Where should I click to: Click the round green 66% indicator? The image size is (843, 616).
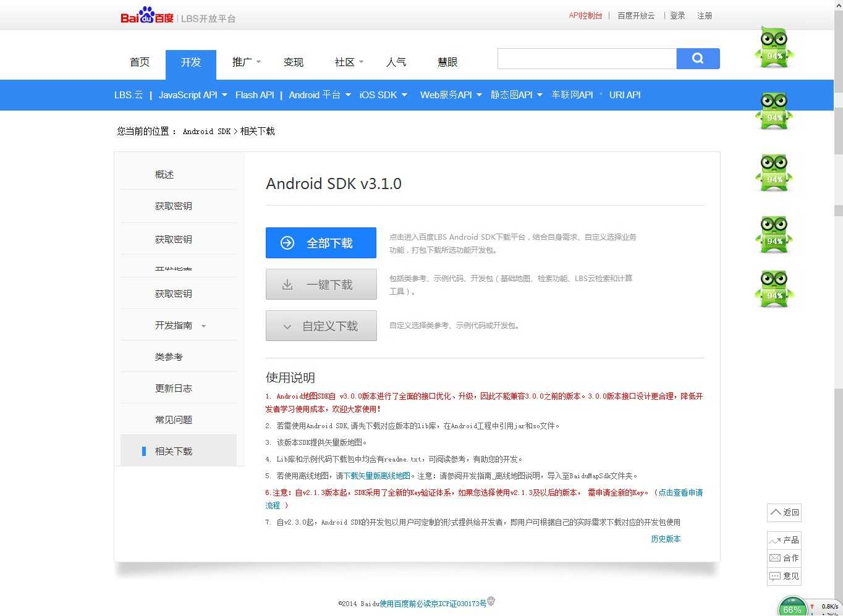click(x=792, y=607)
